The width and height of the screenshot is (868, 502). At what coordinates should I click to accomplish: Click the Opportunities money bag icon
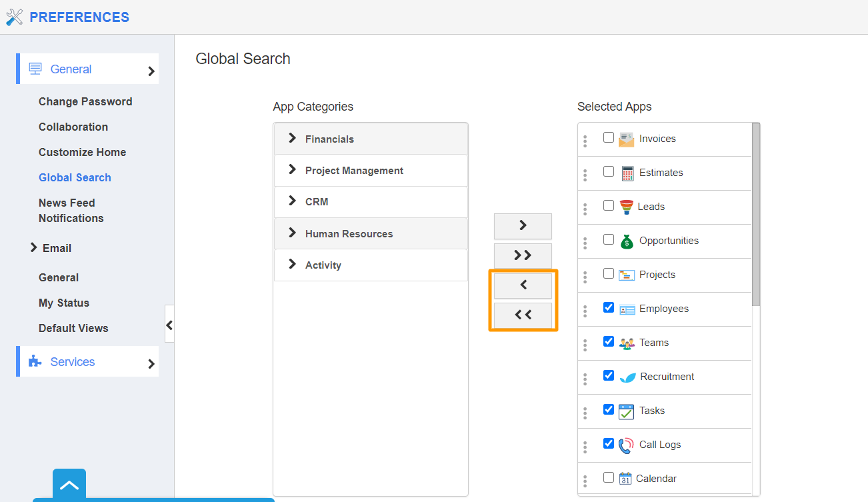[x=626, y=241]
